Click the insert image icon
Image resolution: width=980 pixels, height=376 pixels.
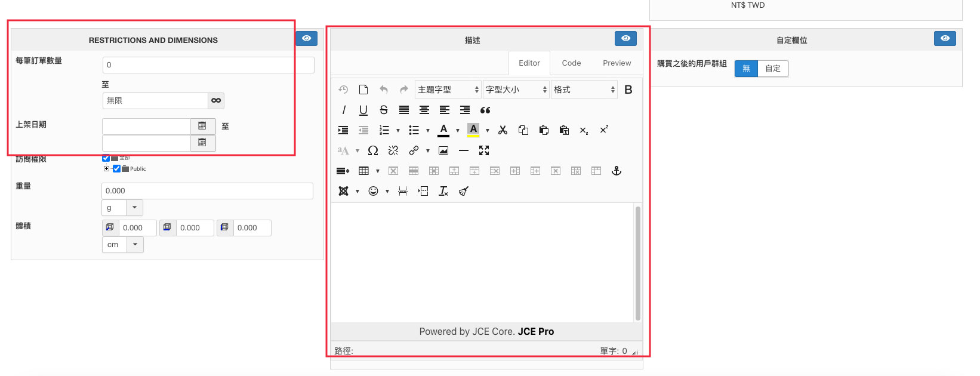coord(443,150)
